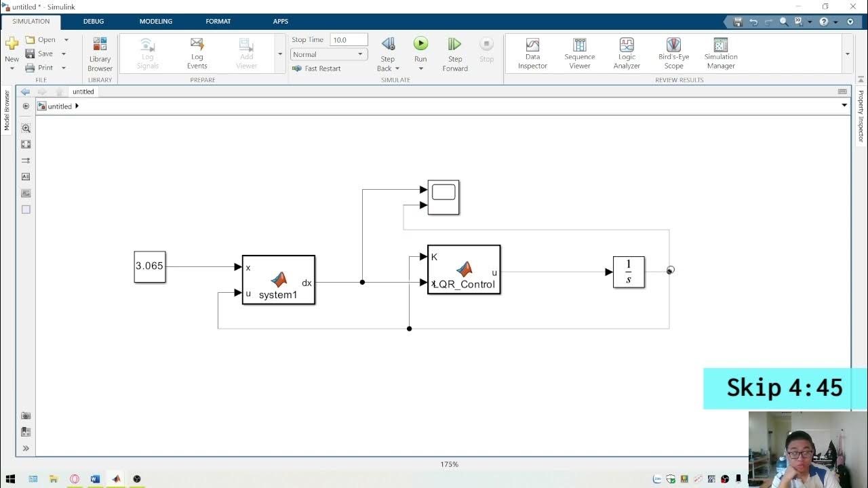
Task: Click the Image palette icon
Action: tap(26, 193)
